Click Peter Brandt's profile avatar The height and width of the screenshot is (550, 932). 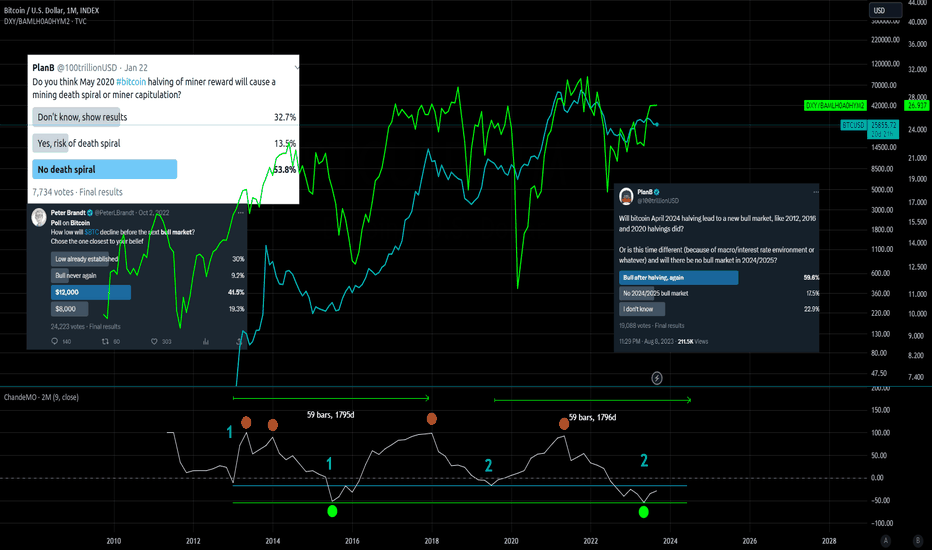(x=39, y=217)
